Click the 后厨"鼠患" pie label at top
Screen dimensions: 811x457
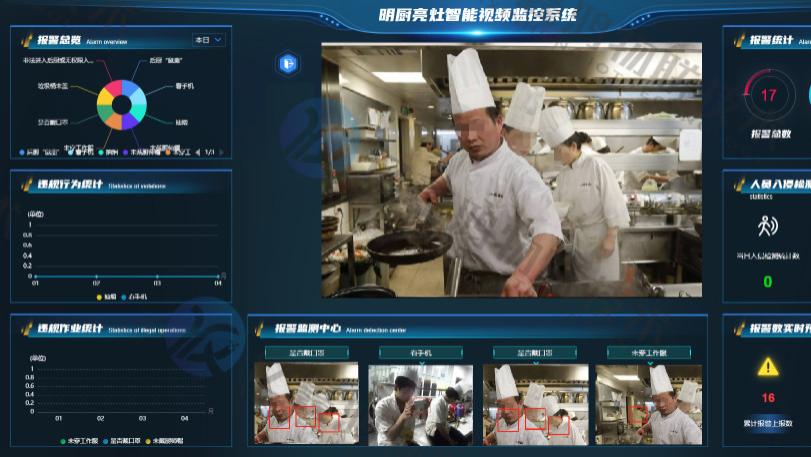pos(166,60)
